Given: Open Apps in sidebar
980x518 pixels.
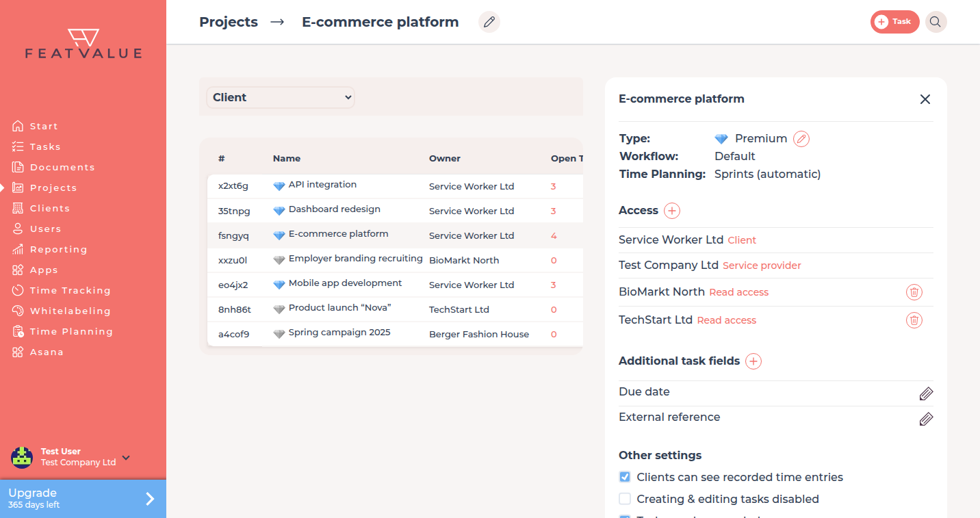Looking at the screenshot, I should pyautogui.click(x=44, y=270).
